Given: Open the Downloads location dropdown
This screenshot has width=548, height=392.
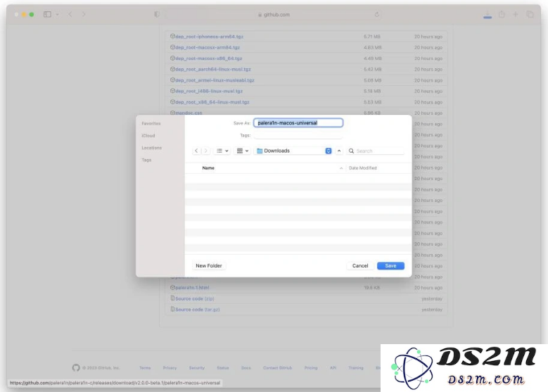Looking at the screenshot, I should [293, 151].
